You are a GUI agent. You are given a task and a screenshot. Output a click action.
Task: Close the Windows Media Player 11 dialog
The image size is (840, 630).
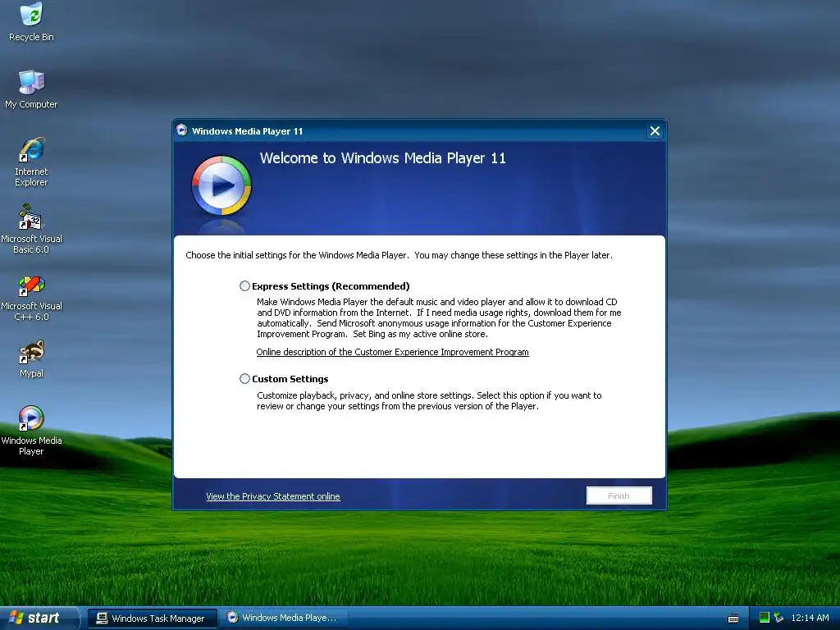tap(655, 130)
